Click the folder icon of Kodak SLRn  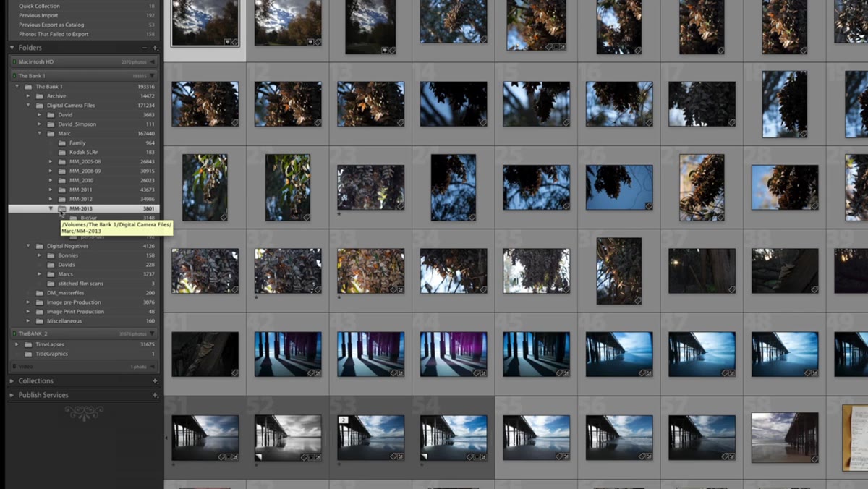[x=62, y=153]
